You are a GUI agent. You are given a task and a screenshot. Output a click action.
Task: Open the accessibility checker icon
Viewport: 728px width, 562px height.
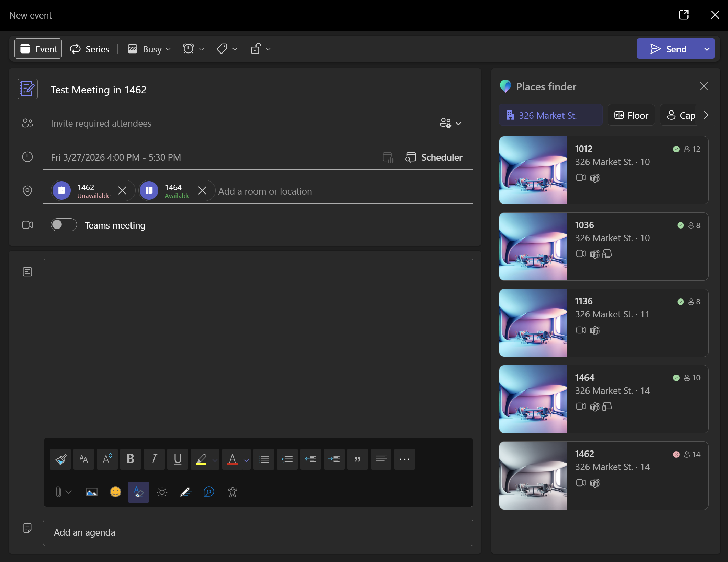(x=232, y=492)
